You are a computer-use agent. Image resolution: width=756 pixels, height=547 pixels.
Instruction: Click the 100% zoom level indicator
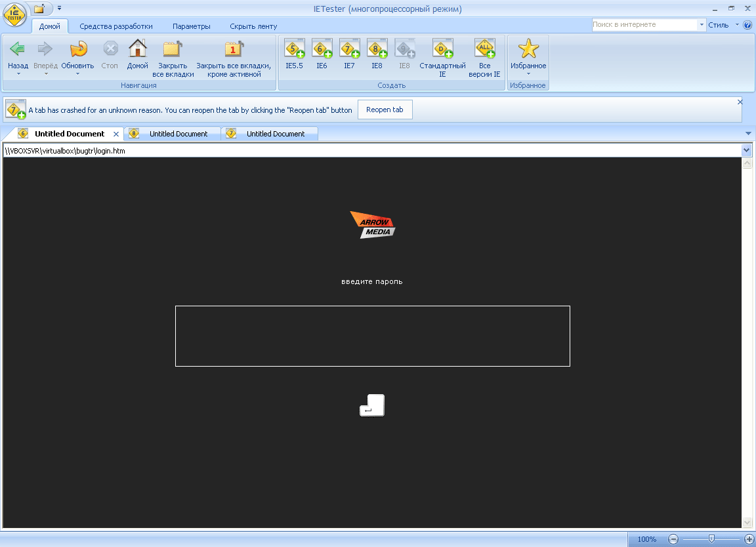pyautogui.click(x=646, y=539)
